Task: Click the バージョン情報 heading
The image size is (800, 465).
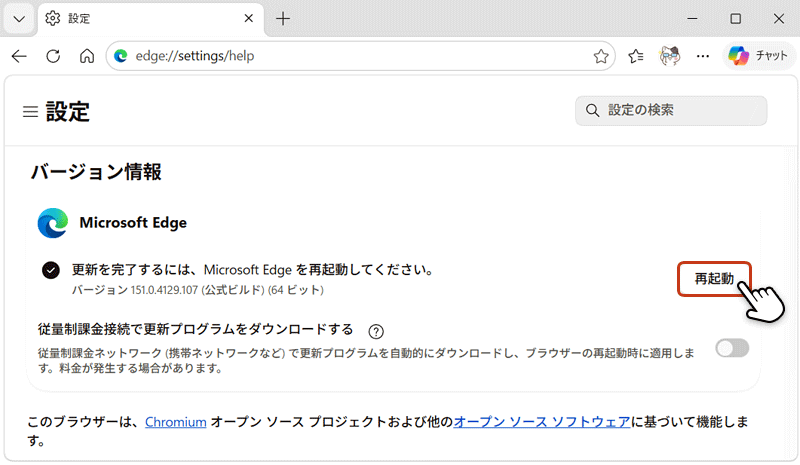Action: (x=96, y=172)
